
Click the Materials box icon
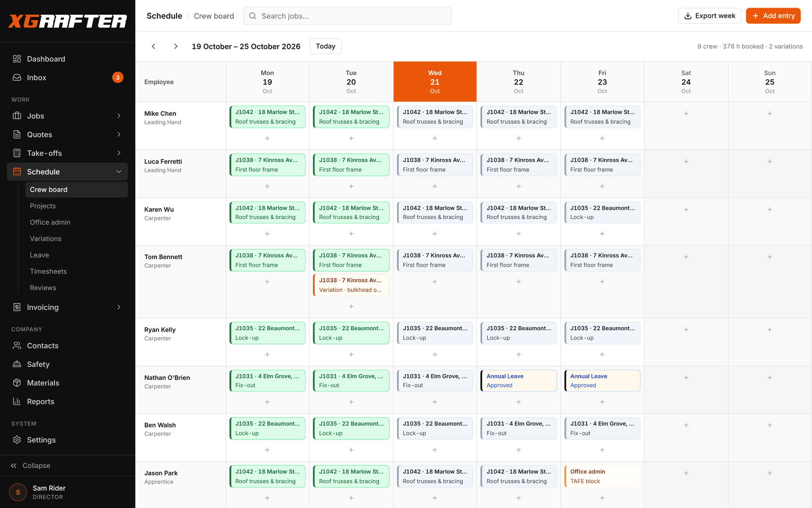coord(17,383)
